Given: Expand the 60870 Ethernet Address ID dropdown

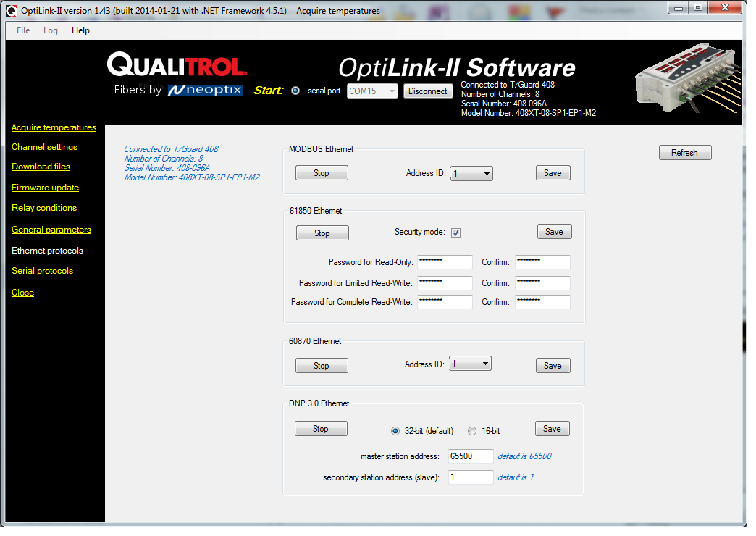Looking at the screenshot, I should (x=470, y=364).
